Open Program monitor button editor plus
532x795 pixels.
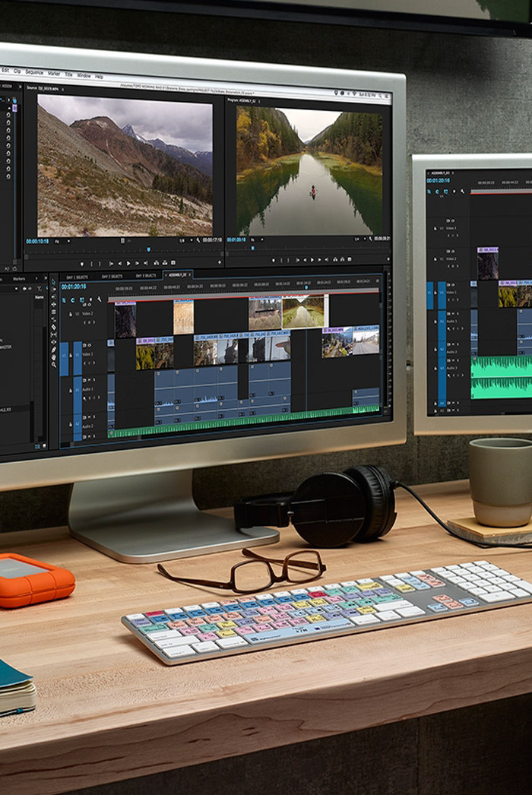(x=388, y=259)
